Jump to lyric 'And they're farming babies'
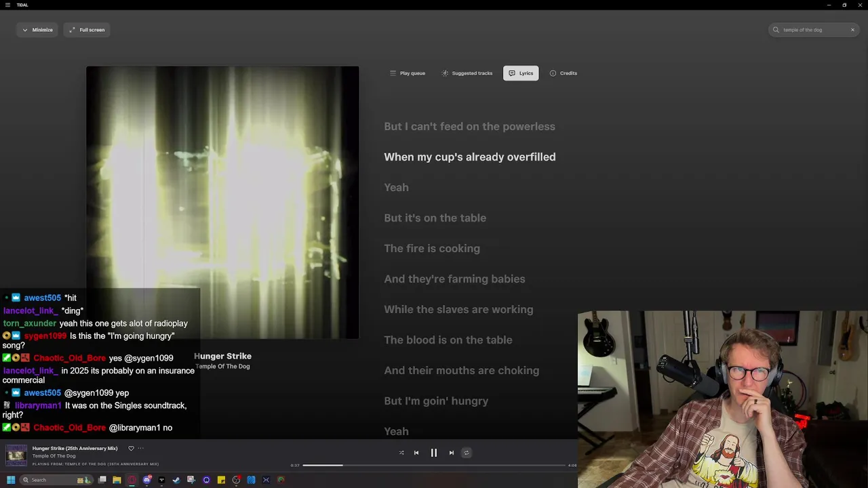The image size is (868, 488). [454, 279]
